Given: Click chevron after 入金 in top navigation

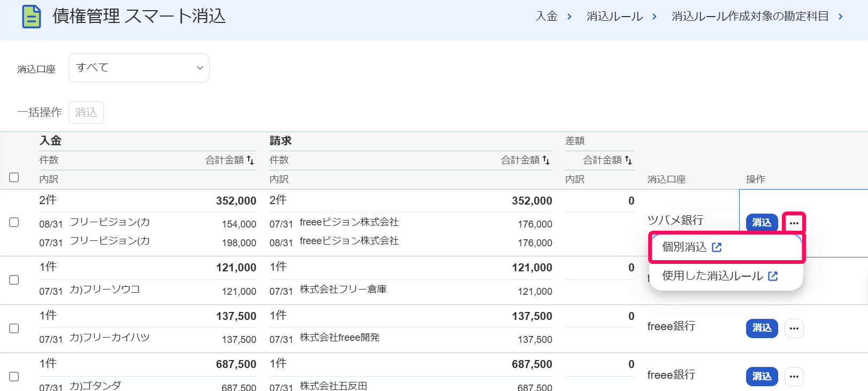Looking at the screenshot, I should (x=569, y=17).
